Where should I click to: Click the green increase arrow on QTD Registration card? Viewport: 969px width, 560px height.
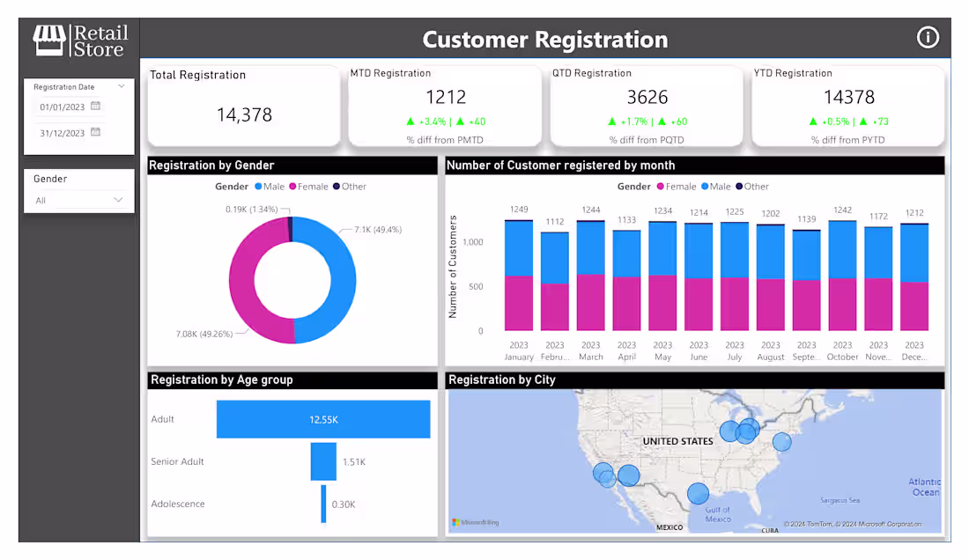[610, 119]
